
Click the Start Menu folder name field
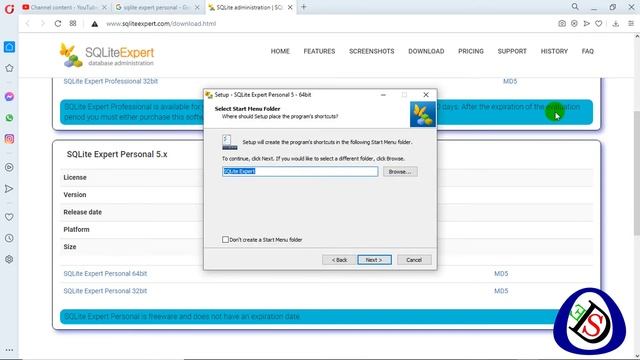tap(300, 171)
